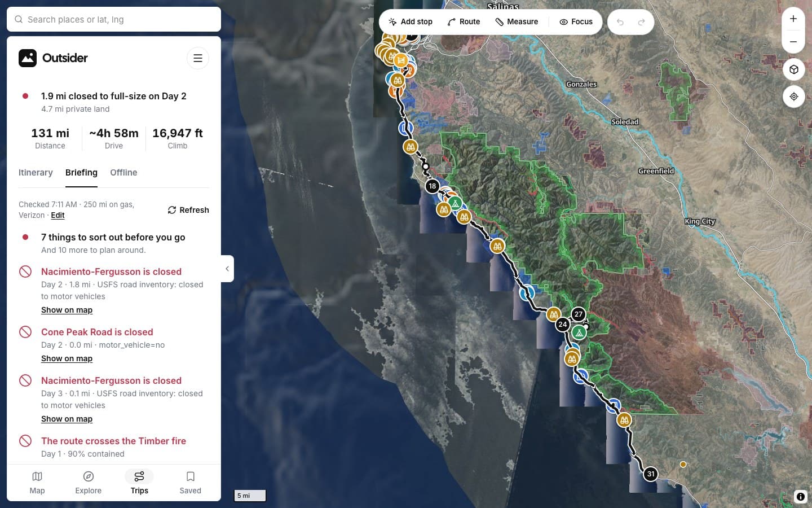This screenshot has width=812, height=508.
Task: Undo the last route edit
Action: [x=620, y=22]
